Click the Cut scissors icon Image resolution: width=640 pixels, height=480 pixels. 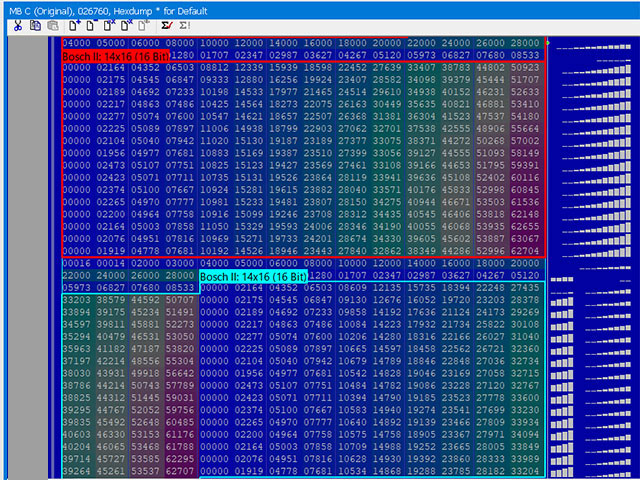17,26
